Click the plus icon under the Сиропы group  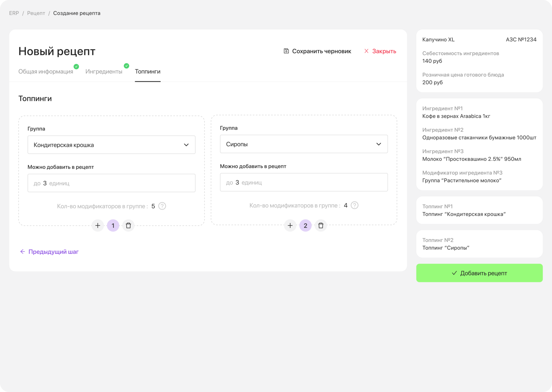coord(290,226)
